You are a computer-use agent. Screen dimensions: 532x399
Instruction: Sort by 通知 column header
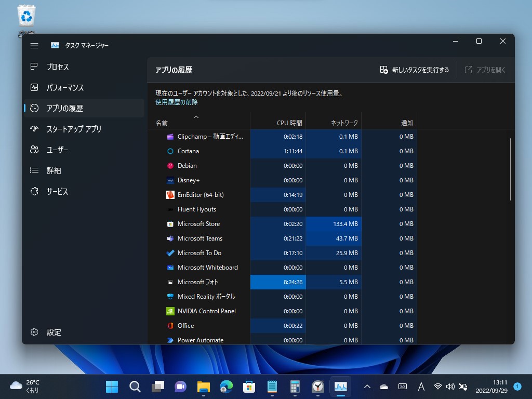[x=389, y=121]
